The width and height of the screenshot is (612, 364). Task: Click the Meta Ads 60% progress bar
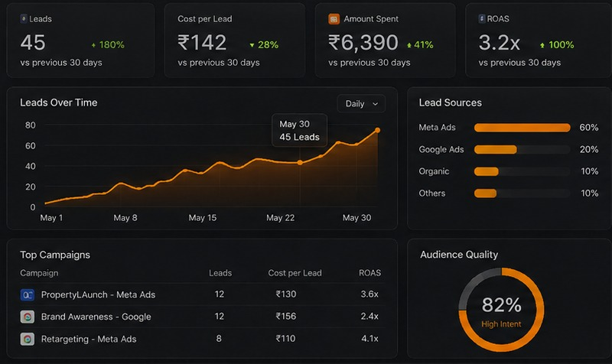(x=522, y=128)
